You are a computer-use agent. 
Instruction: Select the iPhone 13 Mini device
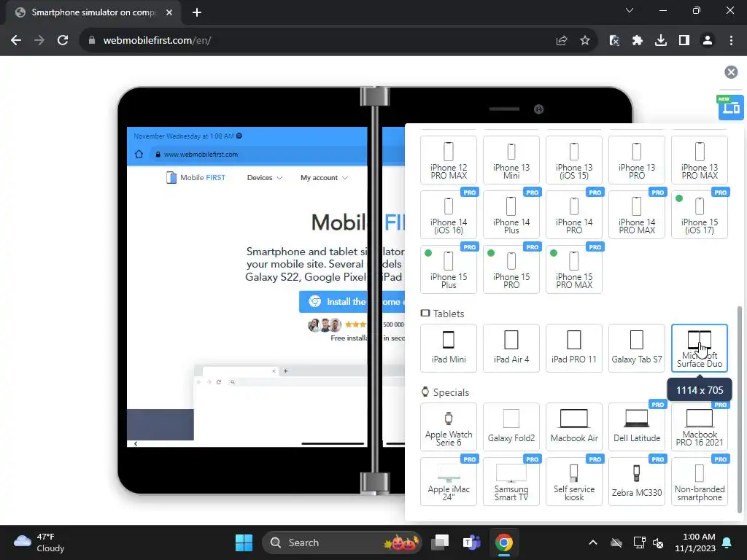pos(511,160)
